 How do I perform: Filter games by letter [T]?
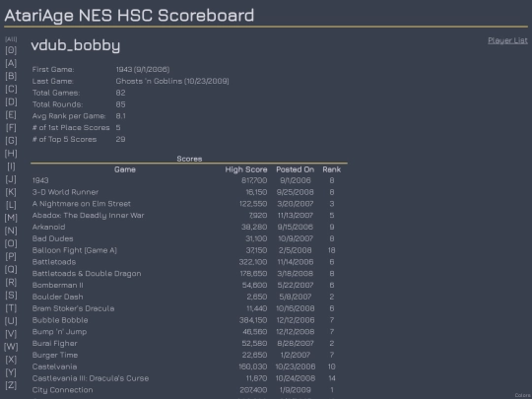tap(11, 308)
